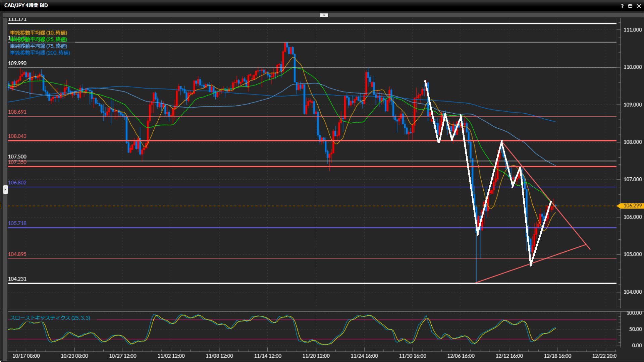
Task: Select the 104.231 white bottom line label
Action: (x=17, y=279)
